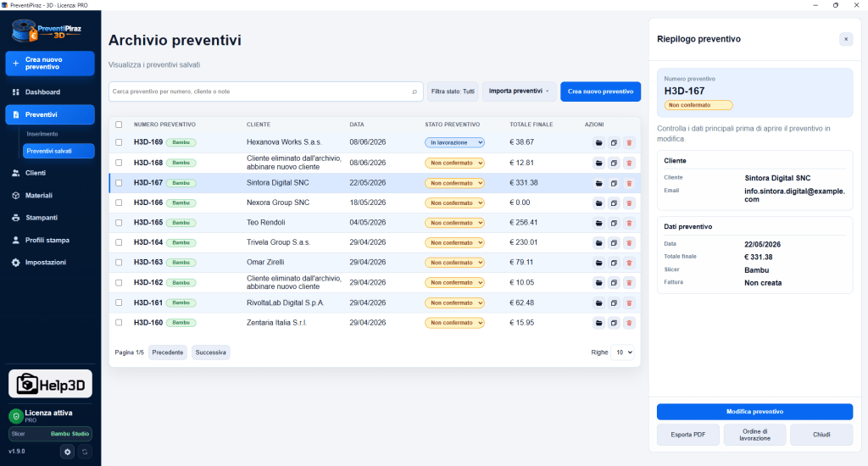Delete quote H3D-165 with trash icon
This screenshot has width=868, height=466.
tap(629, 223)
